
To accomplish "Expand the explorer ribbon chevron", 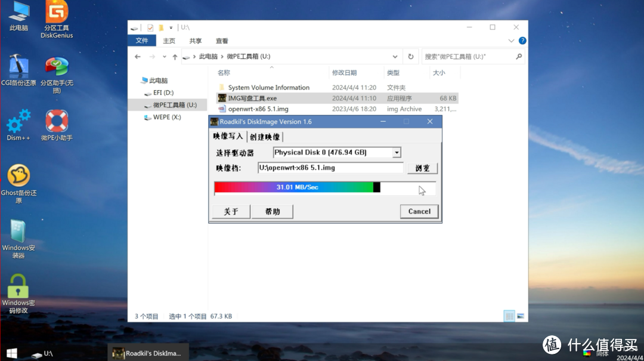I will 511,41.
